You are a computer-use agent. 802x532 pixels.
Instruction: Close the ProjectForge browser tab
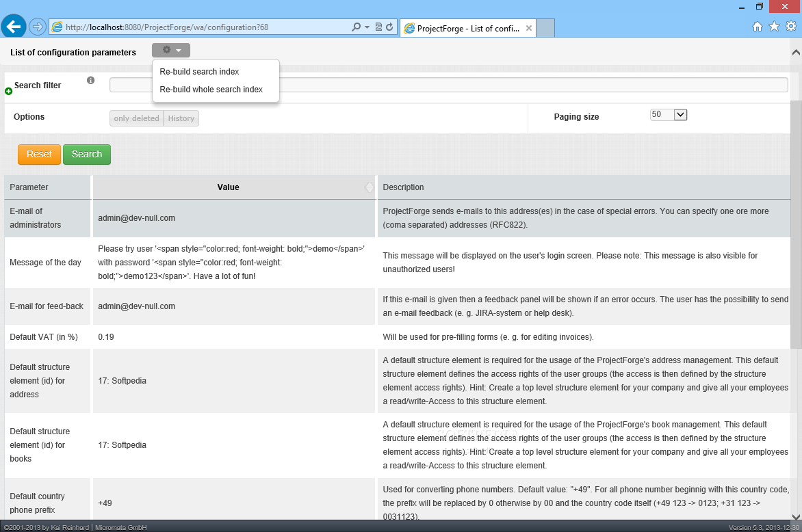click(529, 28)
